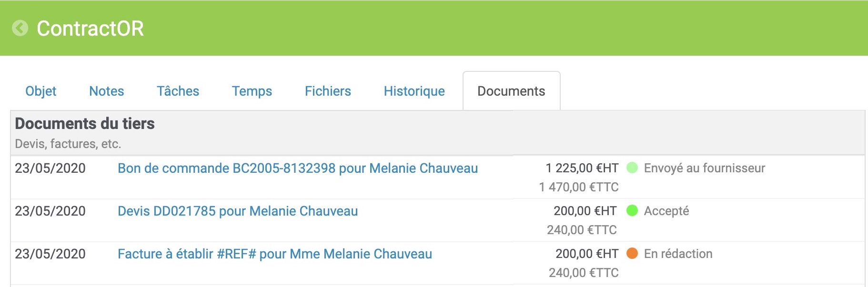Open Facture à établir #REF# link

274,254
